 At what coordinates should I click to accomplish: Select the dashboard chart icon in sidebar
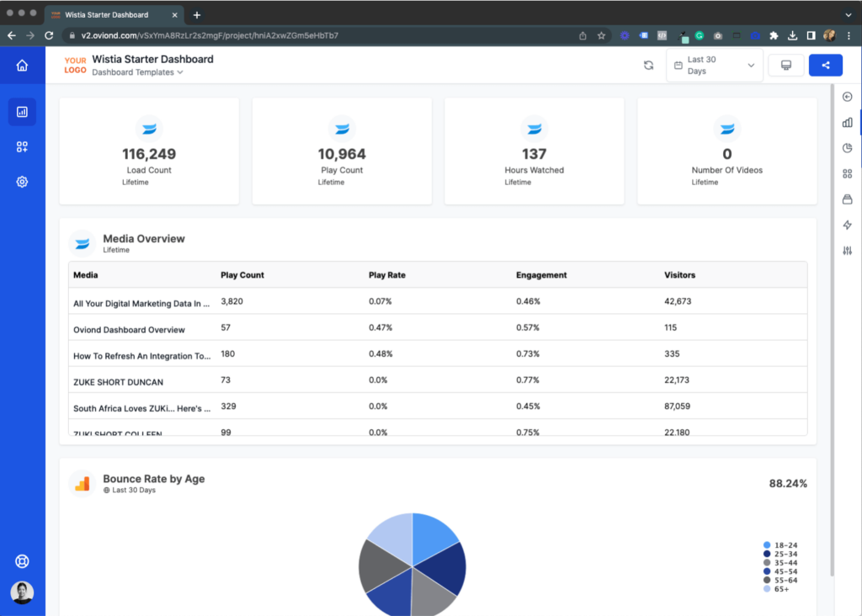coord(22,112)
